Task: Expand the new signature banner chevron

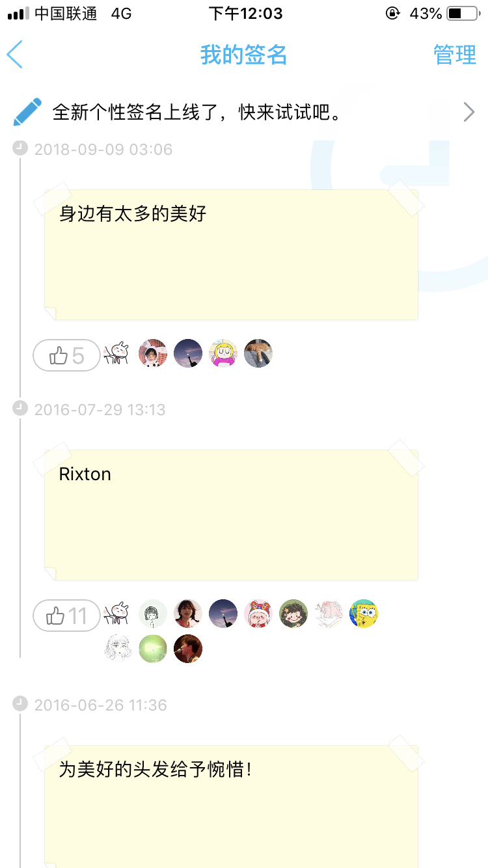Action: [469, 112]
